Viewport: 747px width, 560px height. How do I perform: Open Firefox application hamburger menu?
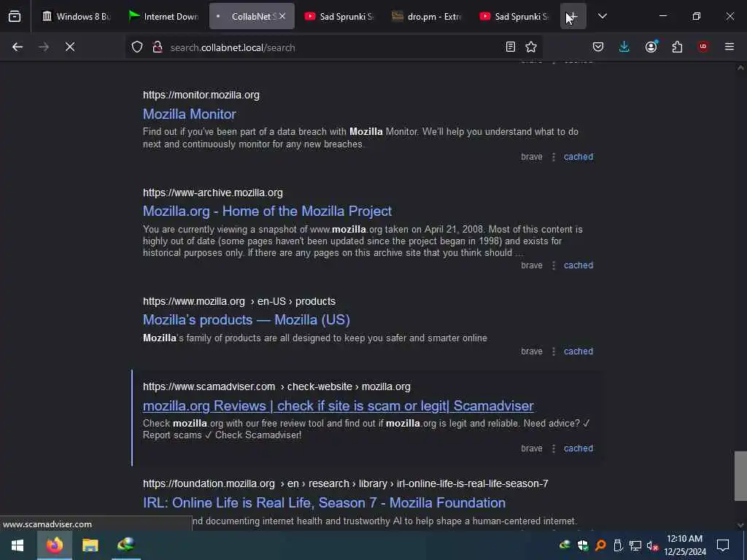coord(729,47)
